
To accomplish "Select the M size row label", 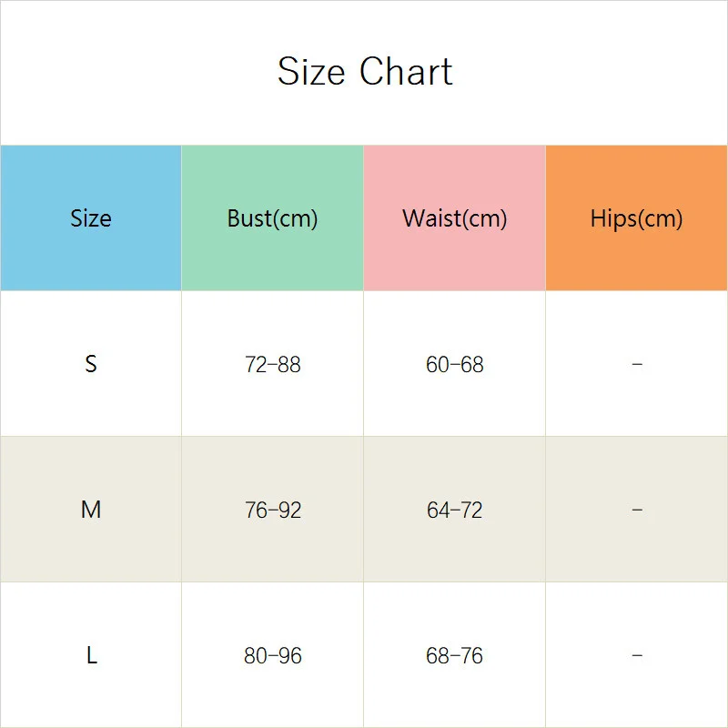I will coord(91,510).
